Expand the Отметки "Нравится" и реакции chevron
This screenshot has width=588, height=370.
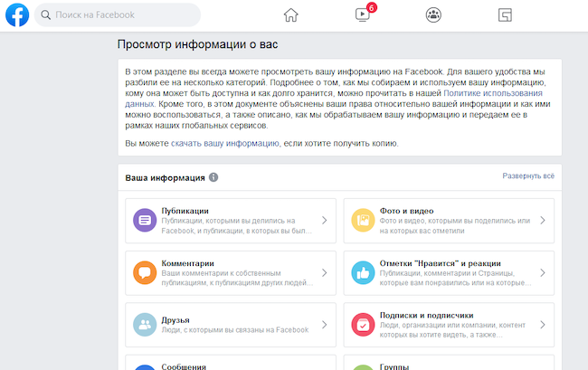click(543, 272)
